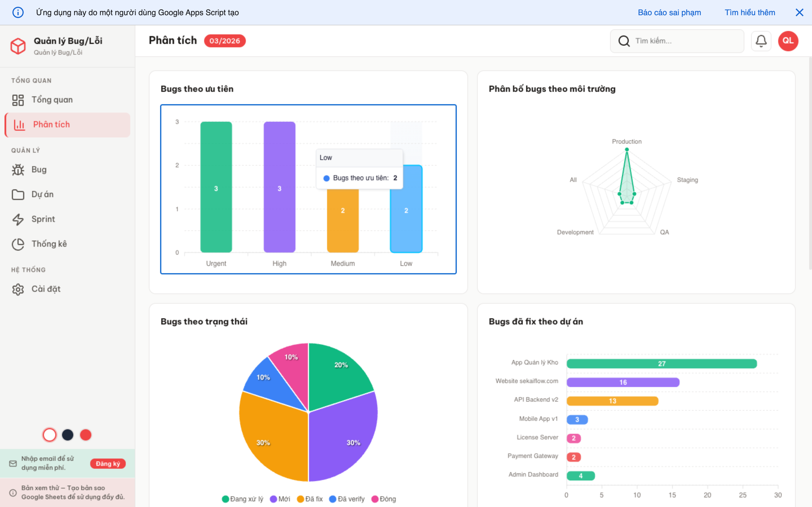Open Cài đặt settings gear

[x=18, y=289]
